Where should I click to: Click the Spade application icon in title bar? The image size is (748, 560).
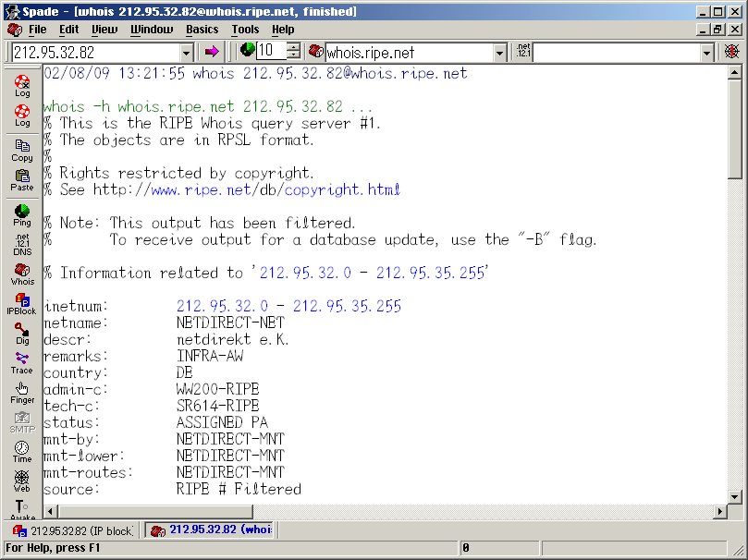(x=12, y=11)
